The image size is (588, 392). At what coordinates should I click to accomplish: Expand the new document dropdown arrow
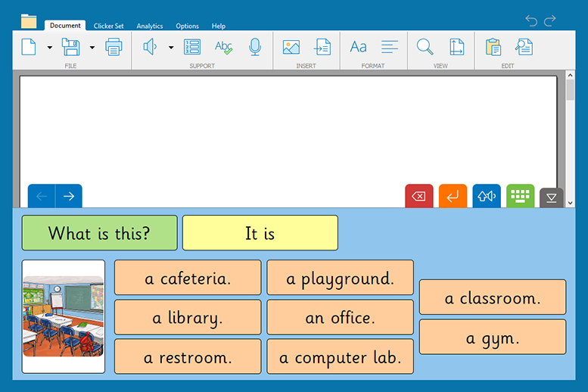point(50,48)
